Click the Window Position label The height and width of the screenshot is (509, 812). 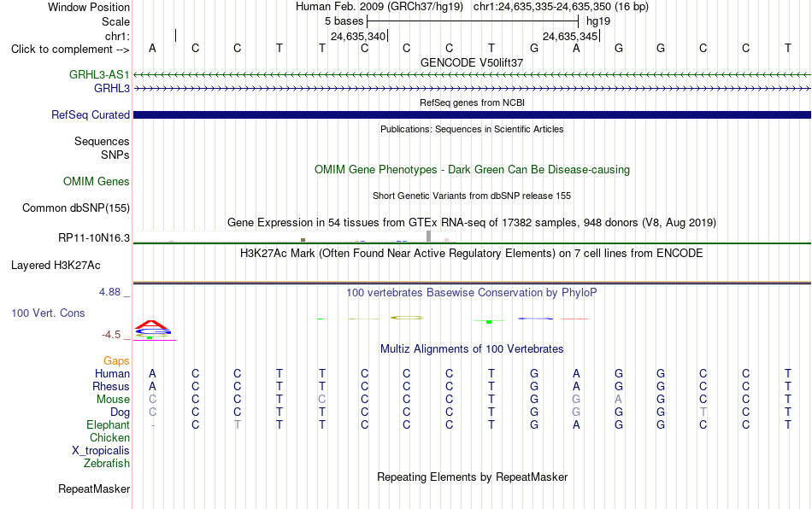pos(89,7)
